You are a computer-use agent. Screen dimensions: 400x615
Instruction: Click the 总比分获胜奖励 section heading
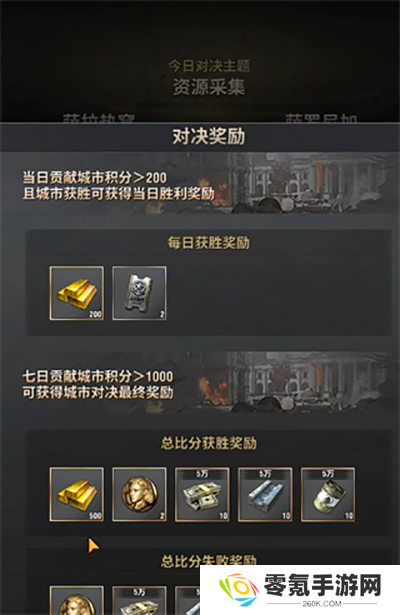(209, 444)
